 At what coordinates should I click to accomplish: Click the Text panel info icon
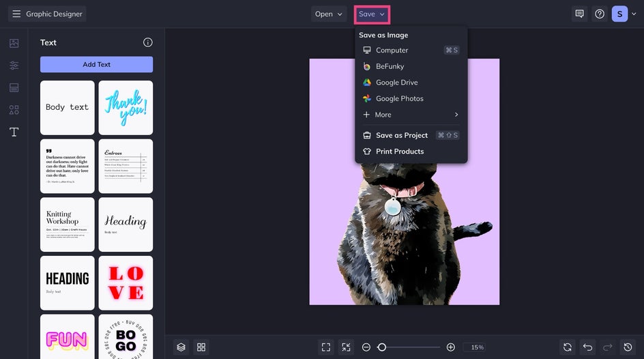(148, 42)
